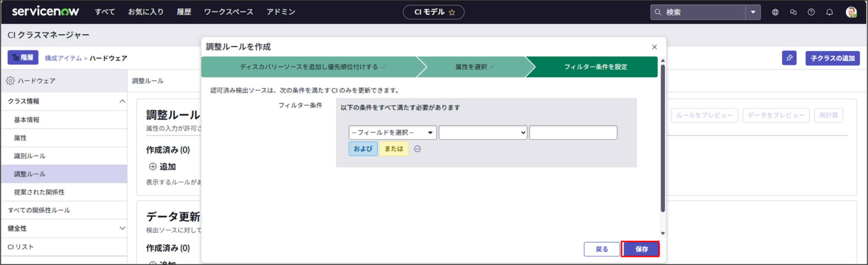Screen dimensions: 868x265
Task: Click the dialog scrollbar down arrow
Action: pos(663,233)
